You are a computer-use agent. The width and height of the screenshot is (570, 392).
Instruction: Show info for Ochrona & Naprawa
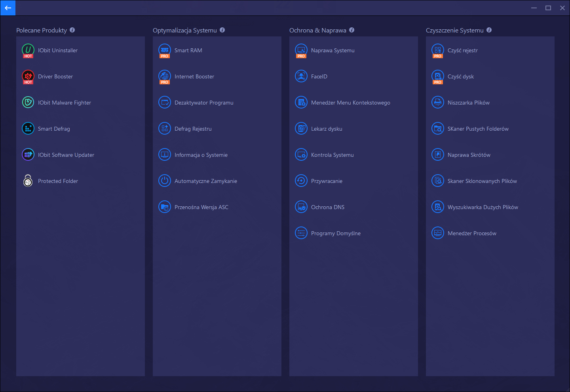(351, 30)
